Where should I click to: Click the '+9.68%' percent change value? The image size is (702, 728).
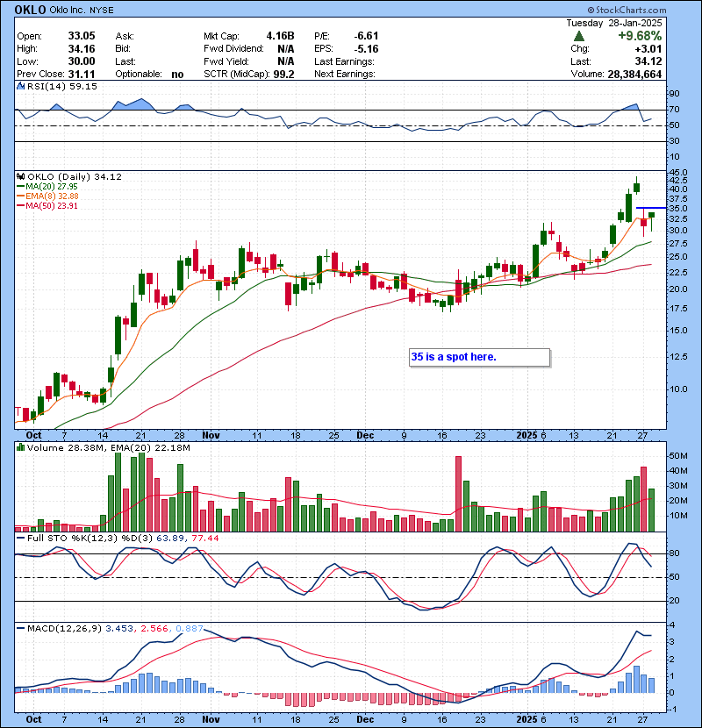(640, 36)
